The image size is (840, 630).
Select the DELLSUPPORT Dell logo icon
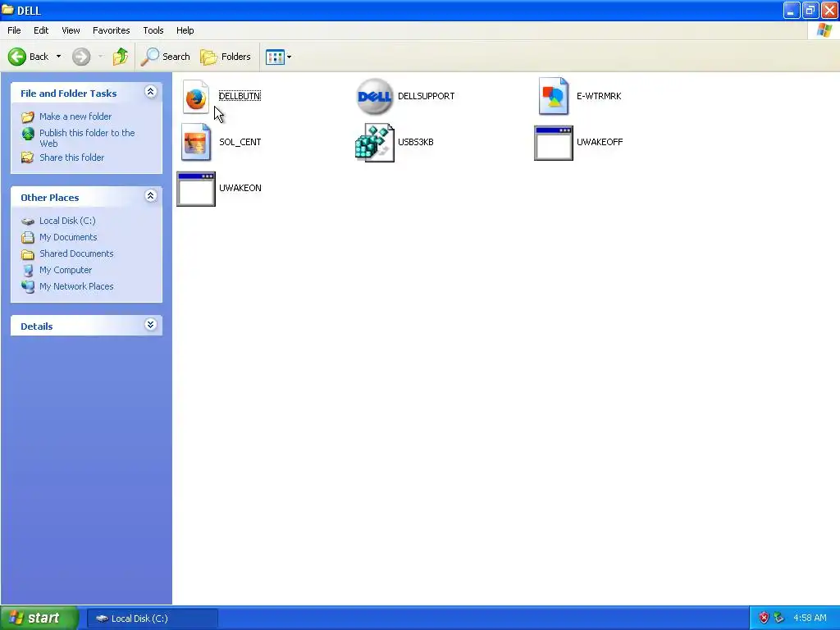[374, 97]
